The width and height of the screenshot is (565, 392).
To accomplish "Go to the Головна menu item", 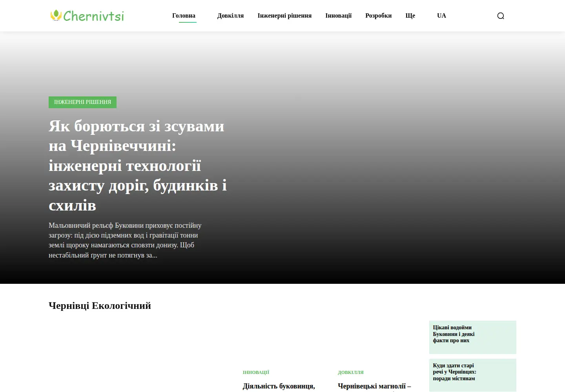I will [x=184, y=16].
